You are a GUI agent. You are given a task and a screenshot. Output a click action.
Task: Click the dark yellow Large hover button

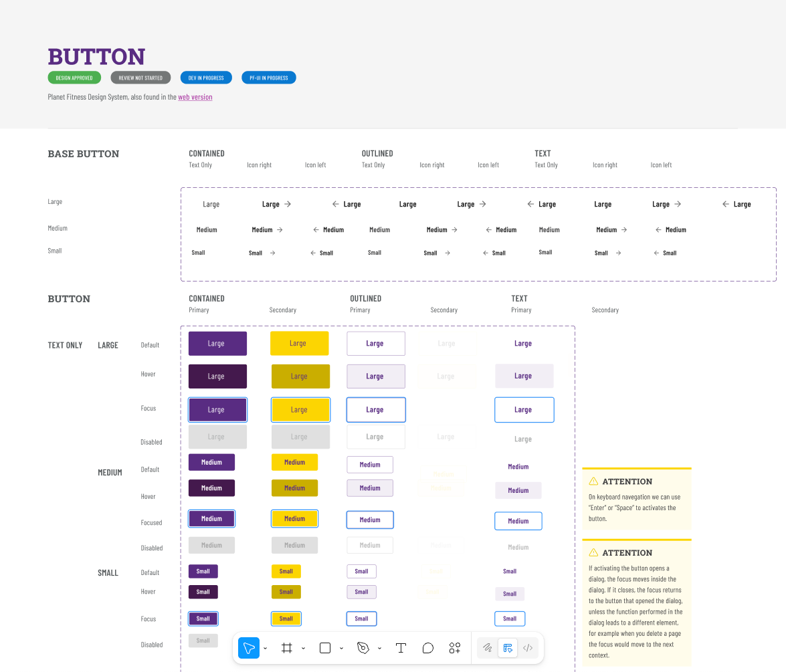click(300, 376)
